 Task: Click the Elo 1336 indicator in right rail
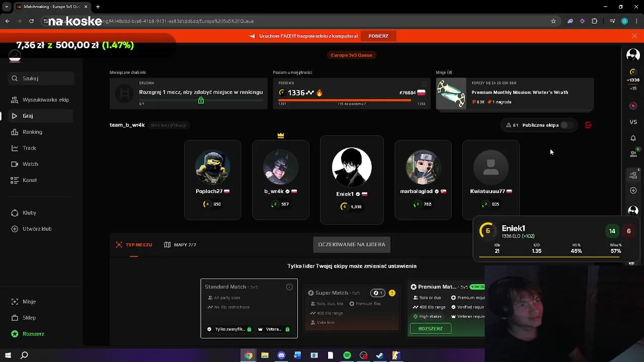633,76
